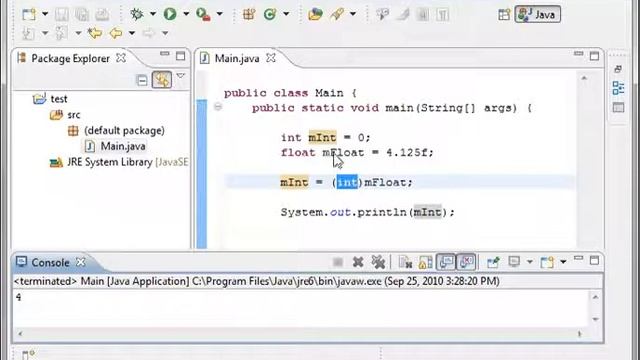Collapse All in Package Explorer
This screenshot has height=360, width=640.
(x=142, y=80)
